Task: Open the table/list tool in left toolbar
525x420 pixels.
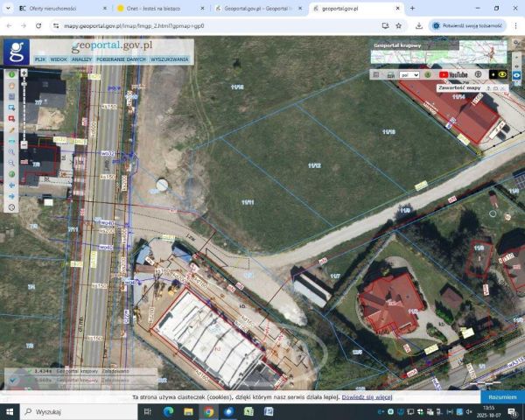Action: 11,97
